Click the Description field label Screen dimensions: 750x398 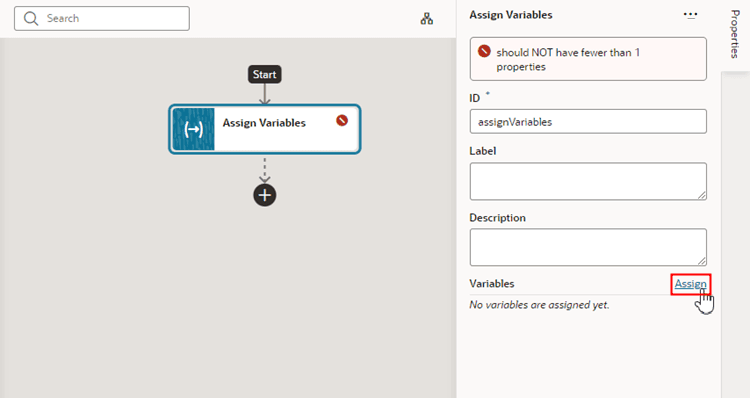(x=497, y=218)
